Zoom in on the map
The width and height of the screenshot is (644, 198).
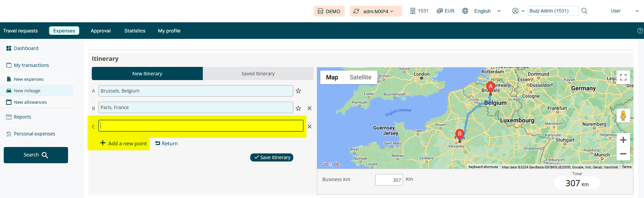click(623, 140)
